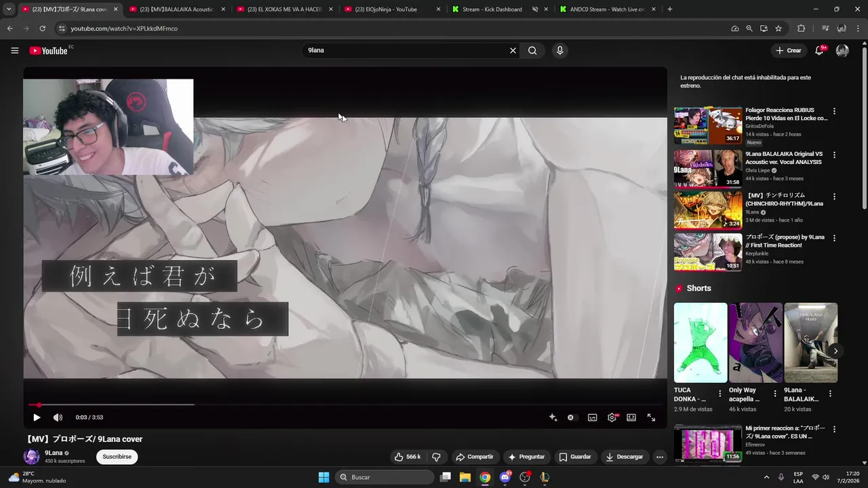Open Windows Start menu
This screenshot has height=488, width=868.
tap(323, 477)
